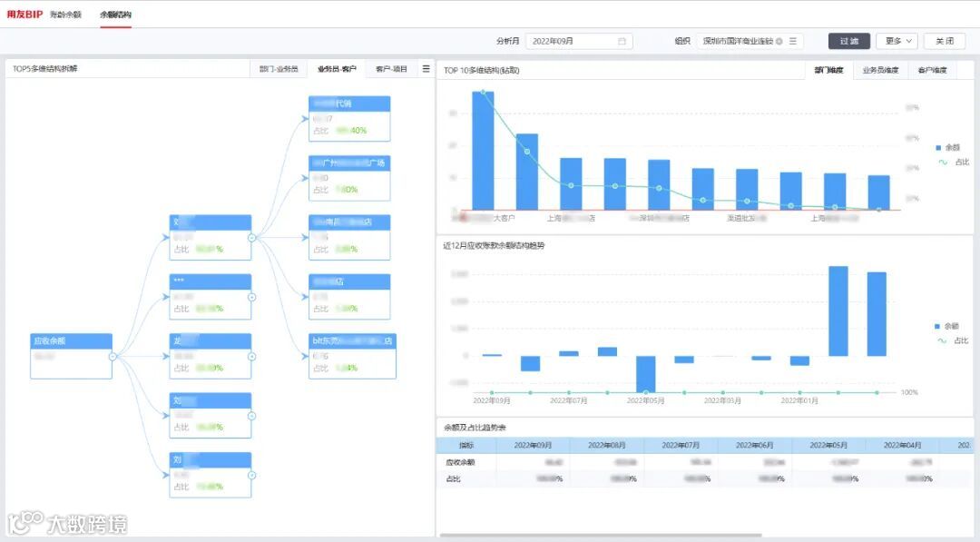Toggle 余额 legend in TOP 10 chart

pos(947,148)
